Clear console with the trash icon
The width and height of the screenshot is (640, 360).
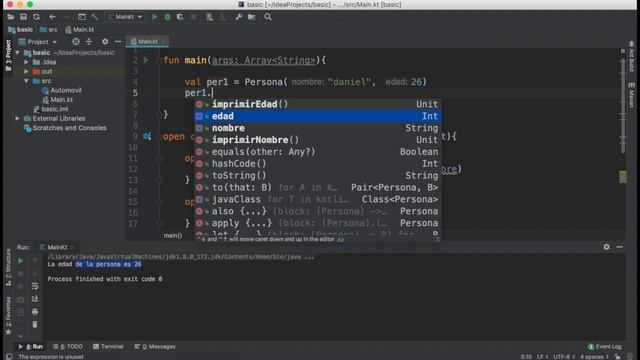35,324
